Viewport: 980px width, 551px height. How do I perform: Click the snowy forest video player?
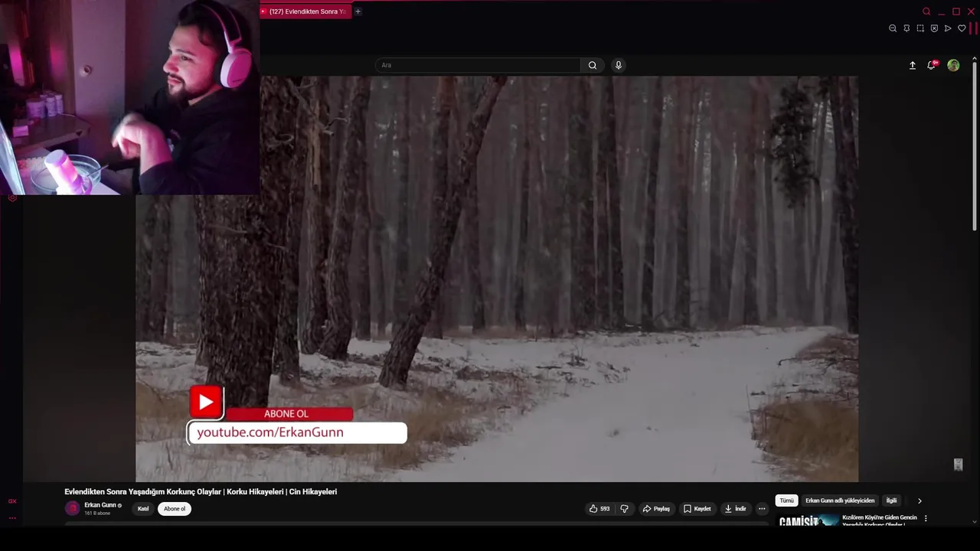[x=497, y=279]
